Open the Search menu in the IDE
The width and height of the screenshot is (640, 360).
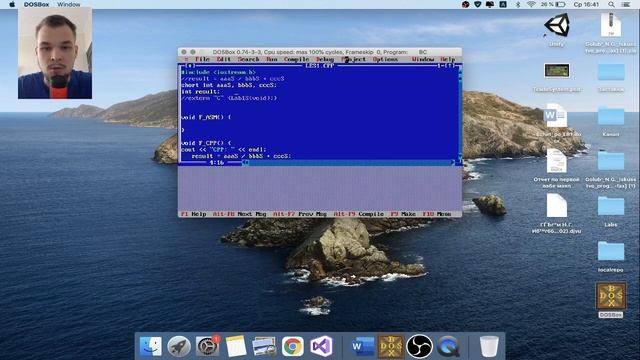[x=248, y=59]
